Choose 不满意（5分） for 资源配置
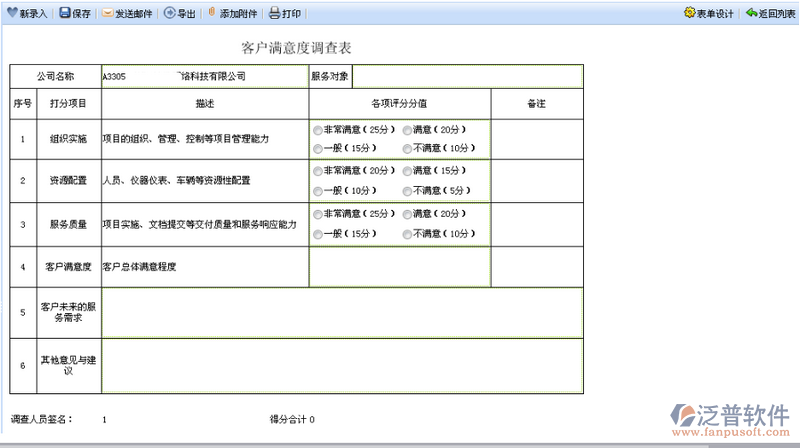Viewport: 800px width, 448px height. [x=407, y=190]
